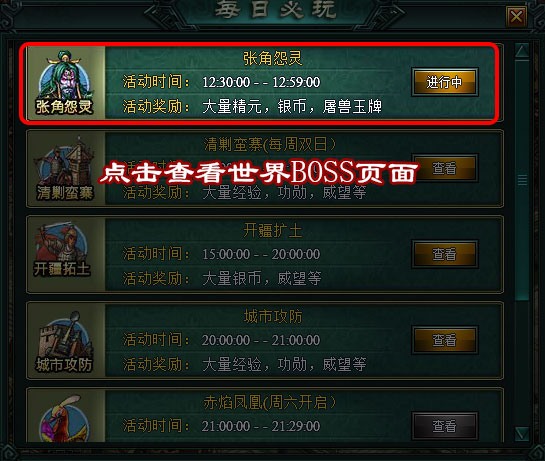The width and height of the screenshot is (545, 461).
Task: Select the 清剿蛮寨 watchtower icon
Action: tap(65, 169)
